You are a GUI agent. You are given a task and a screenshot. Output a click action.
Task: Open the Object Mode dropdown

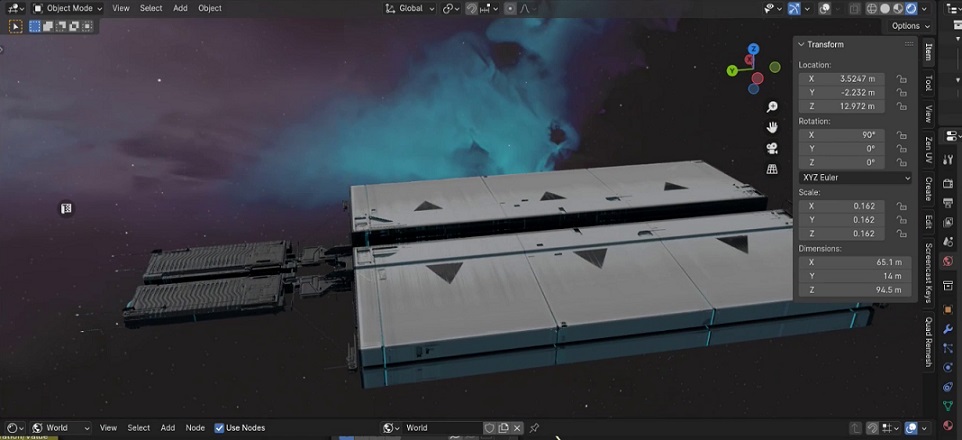(67, 8)
